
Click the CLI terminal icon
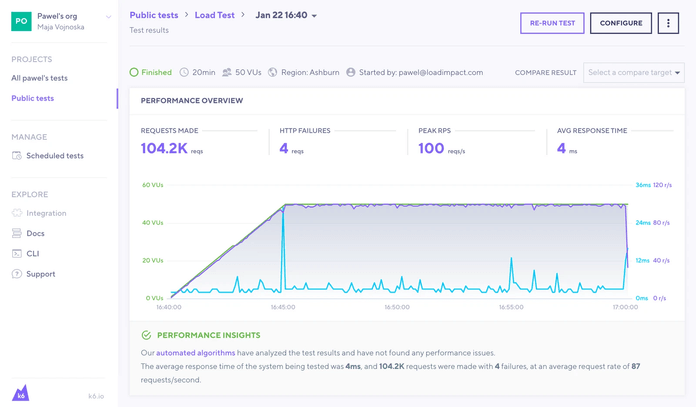tap(17, 254)
